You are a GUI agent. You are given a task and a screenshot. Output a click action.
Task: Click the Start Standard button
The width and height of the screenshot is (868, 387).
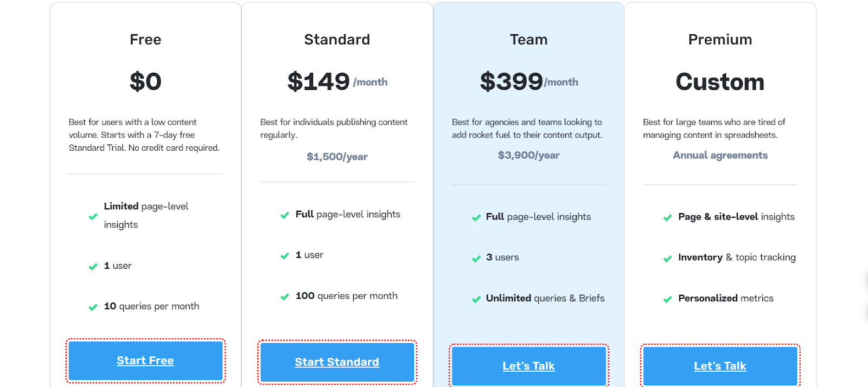[337, 362]
